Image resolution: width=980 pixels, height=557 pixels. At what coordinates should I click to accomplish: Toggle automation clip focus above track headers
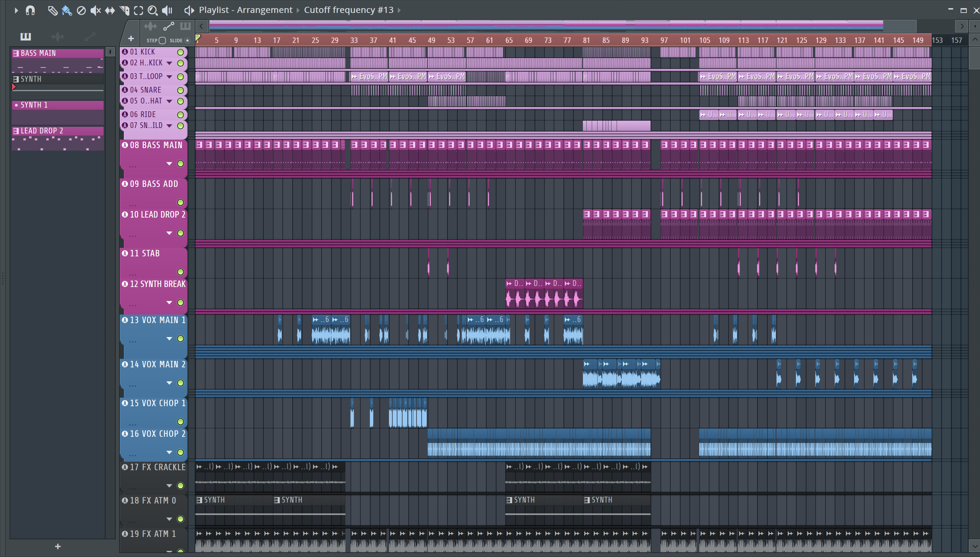pyautogui.click(x=168, y=26)
